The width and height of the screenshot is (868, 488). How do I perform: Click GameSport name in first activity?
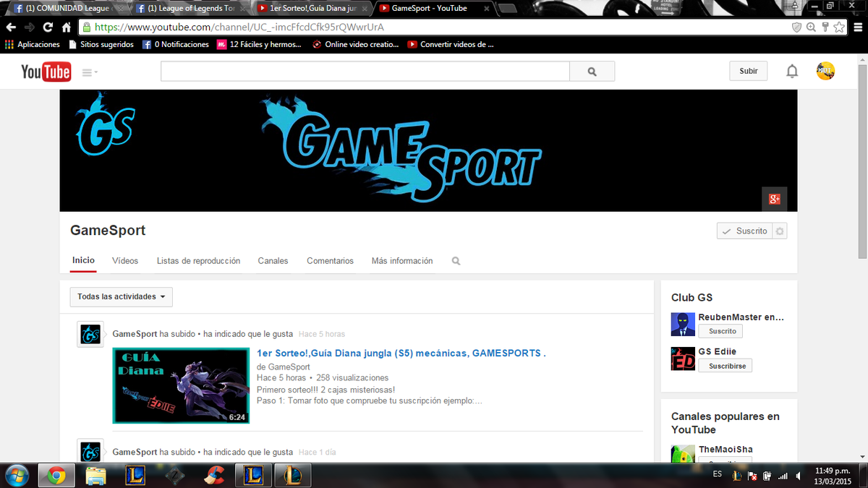135,334
